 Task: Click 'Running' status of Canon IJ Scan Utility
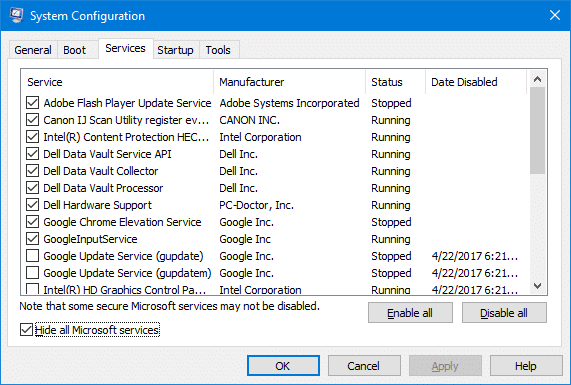click(x=391, y=120)
